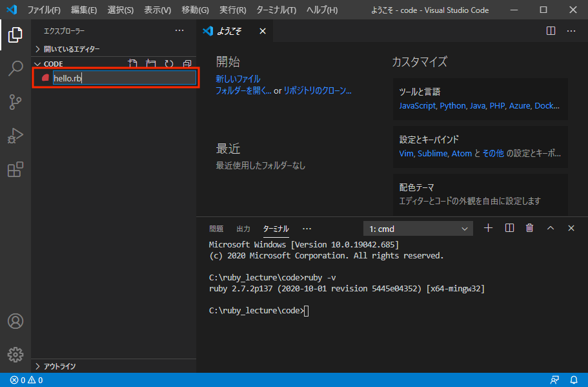Open the Extensions view
Image resolution: width=588 pixels, height=387 pixels.
pos(15,169)
